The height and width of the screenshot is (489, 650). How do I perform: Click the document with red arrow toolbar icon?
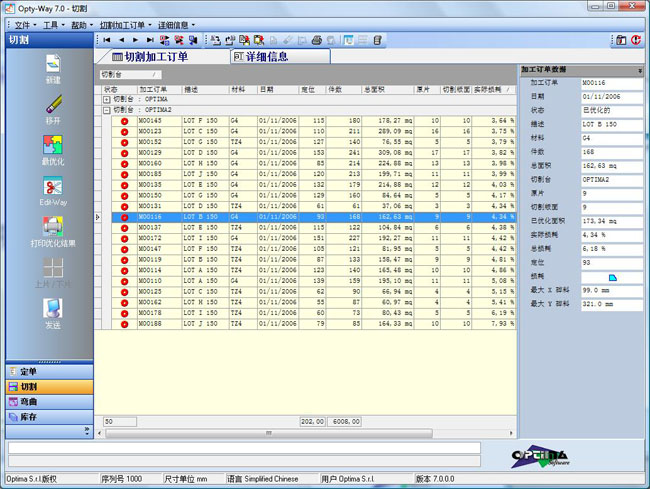coord(245,40)
